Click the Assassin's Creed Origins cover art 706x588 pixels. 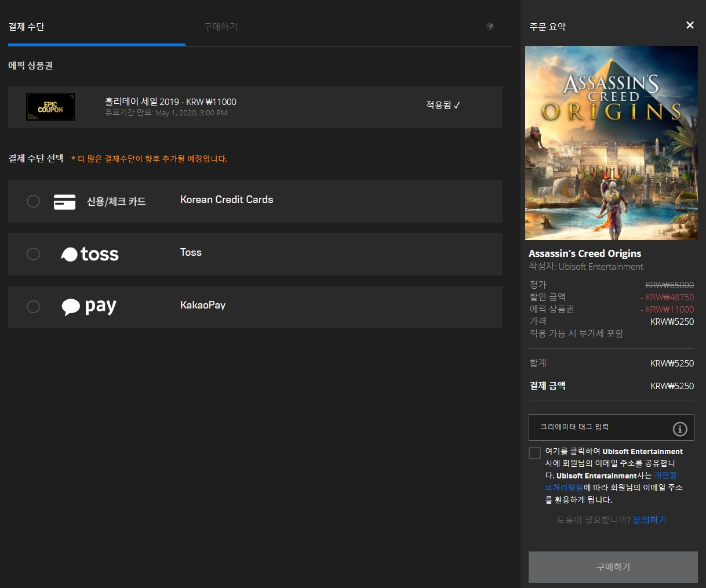(x=612, y=143)
